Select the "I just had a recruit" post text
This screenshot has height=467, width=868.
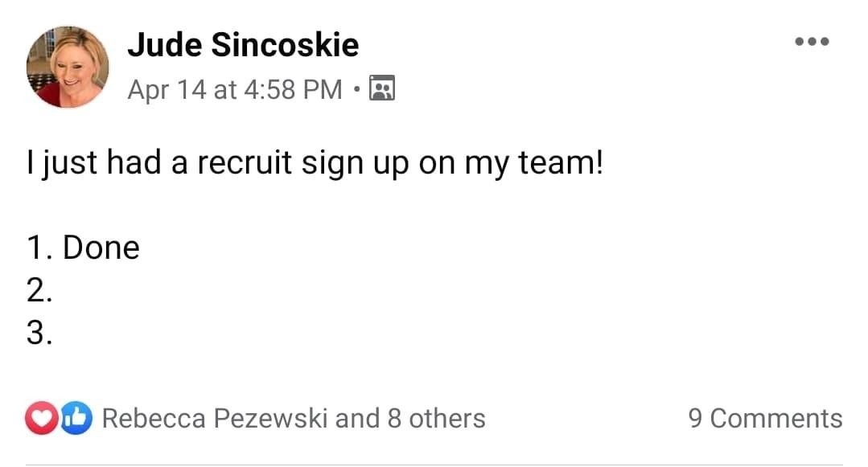315,162
